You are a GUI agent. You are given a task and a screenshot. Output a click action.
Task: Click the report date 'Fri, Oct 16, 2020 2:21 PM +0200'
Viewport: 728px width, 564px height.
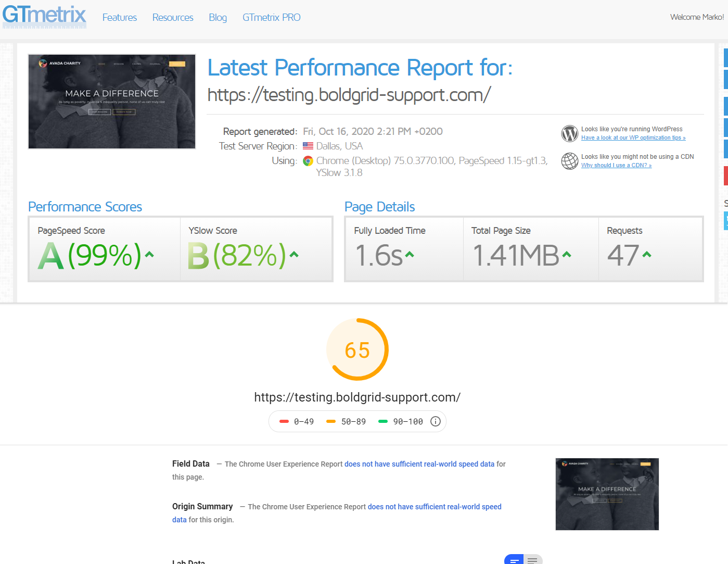[373, 131]
